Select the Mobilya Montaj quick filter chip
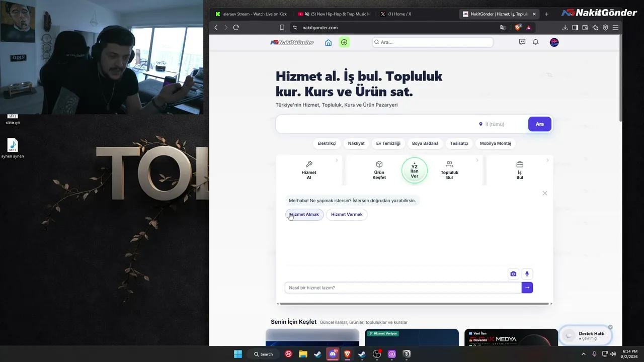644x362 pixels. [496, 143]
